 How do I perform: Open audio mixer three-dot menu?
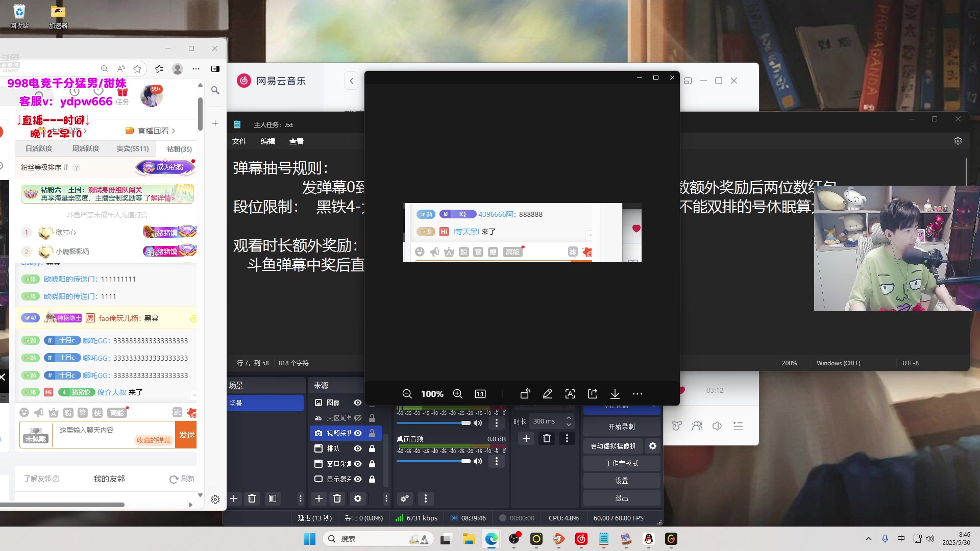[x=426, y=498]
